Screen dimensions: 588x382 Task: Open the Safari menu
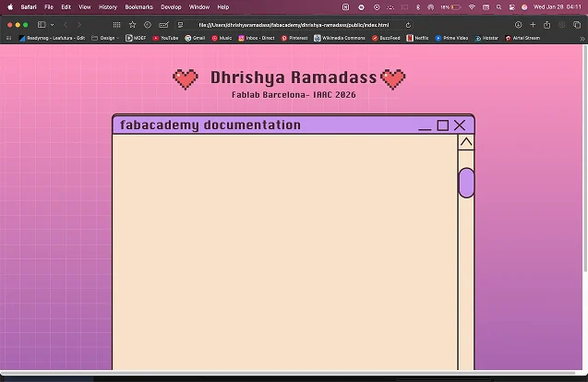(29, 6)
